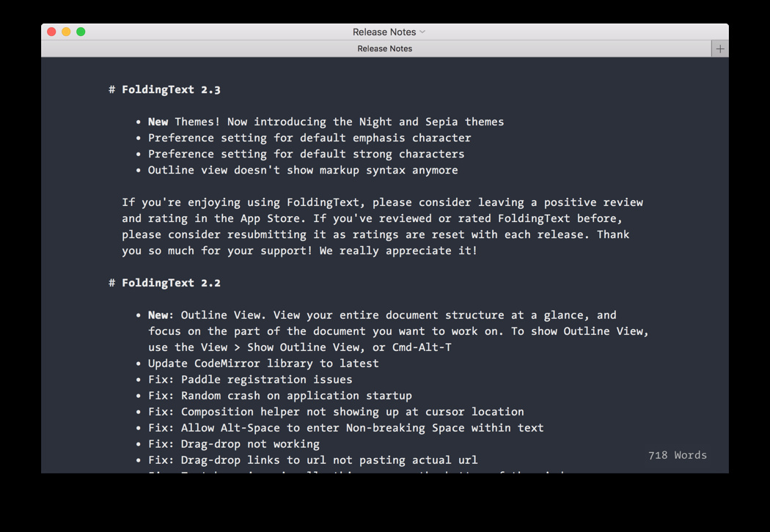The width and height of the screenshot is (770, 532).
Task: Open the Release Notes title dropdown chevron
Action: click(422, 32)
